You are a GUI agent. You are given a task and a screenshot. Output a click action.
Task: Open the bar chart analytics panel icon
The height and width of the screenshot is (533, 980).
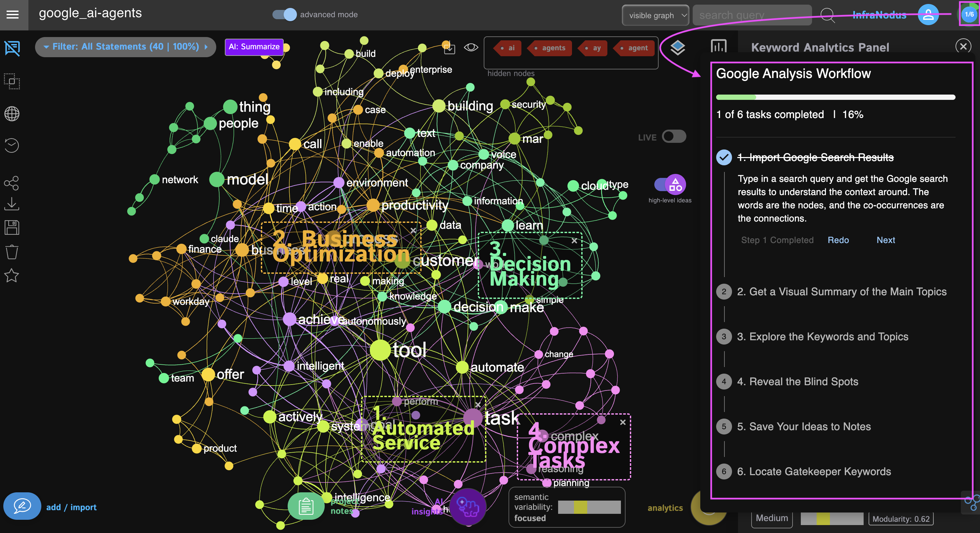click(x=719, y=47)
